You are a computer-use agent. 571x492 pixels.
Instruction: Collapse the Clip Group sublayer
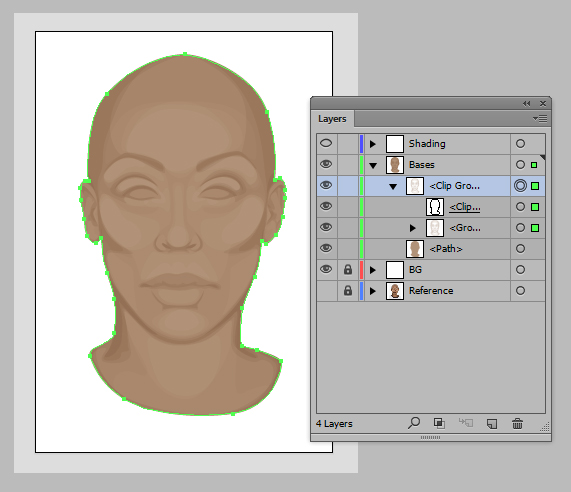pos(393,186)
